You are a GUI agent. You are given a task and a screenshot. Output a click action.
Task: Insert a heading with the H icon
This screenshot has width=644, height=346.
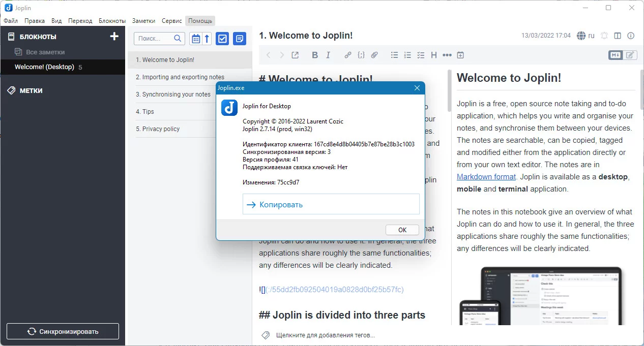434,55
